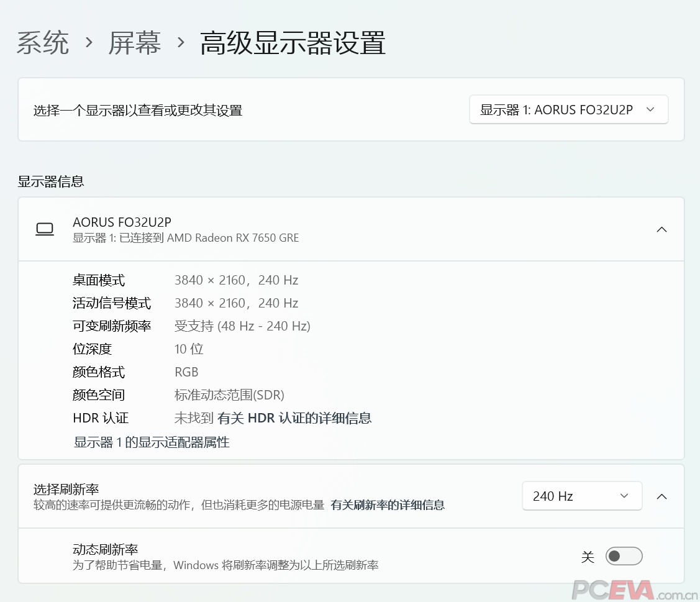Click the 活动信号模式 resolution value
This screenshot has width=700, height=602.
point(236,303)
